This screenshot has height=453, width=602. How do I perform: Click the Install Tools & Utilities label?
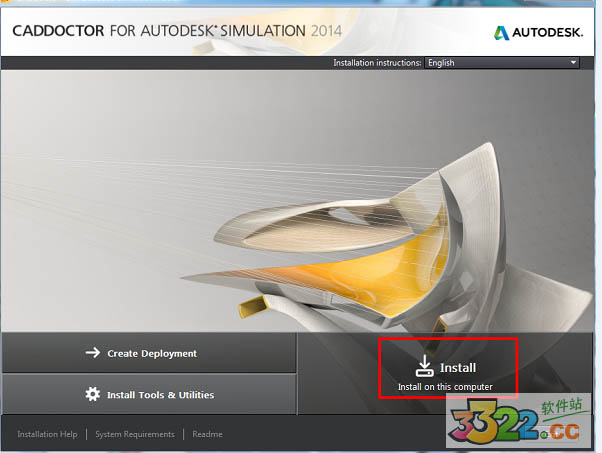coord(160,395)
